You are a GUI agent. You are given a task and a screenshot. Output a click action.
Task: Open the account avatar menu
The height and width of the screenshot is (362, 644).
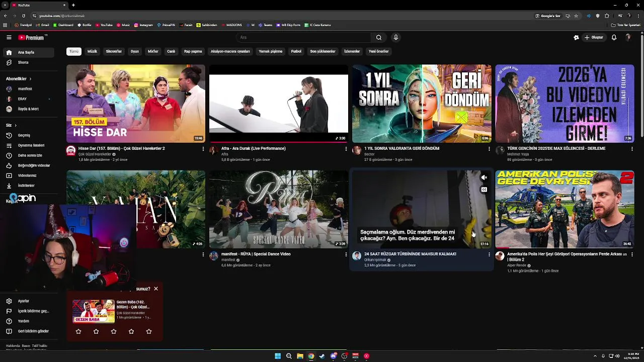[628, 37]
